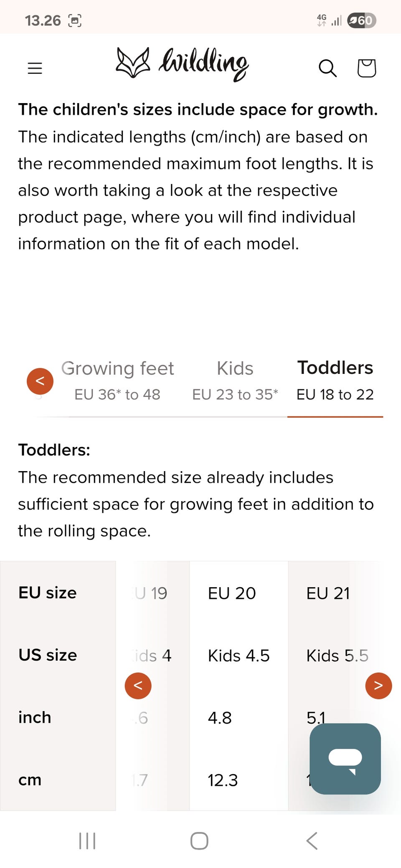Tap the 12.3 cm value cell
Image resolution: width=401 pixels, height=868 pixels.
[x=223, y=780]
